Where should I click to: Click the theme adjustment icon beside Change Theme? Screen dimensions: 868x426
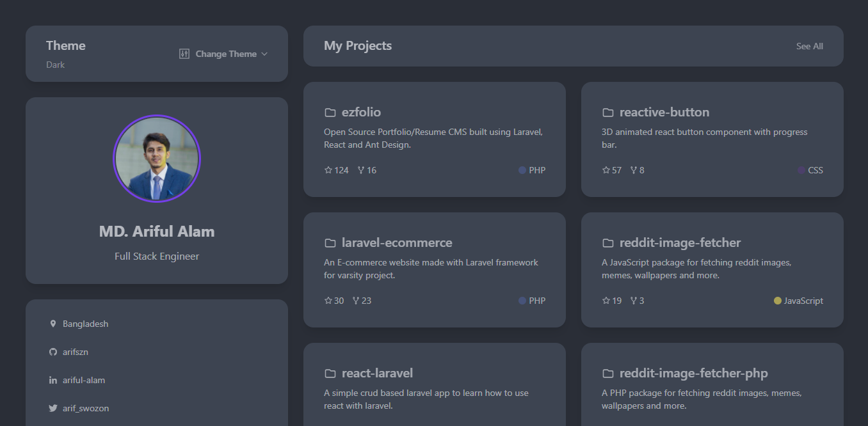(184, 54)
